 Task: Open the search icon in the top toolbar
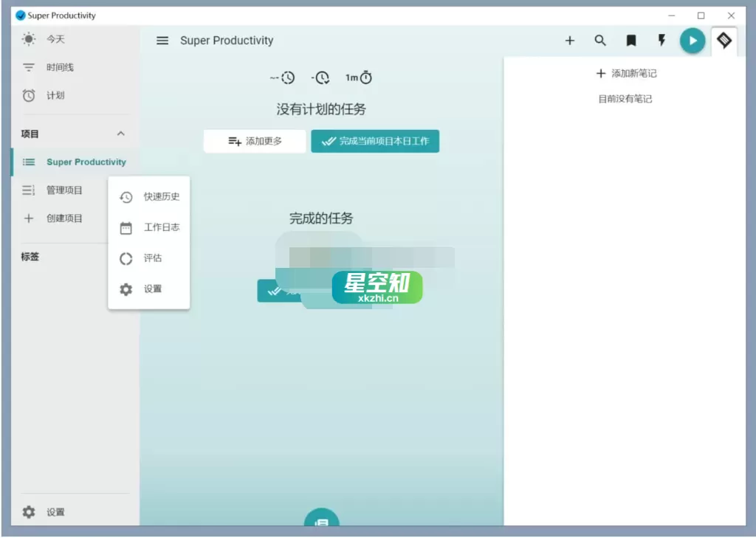pos(600,41)
